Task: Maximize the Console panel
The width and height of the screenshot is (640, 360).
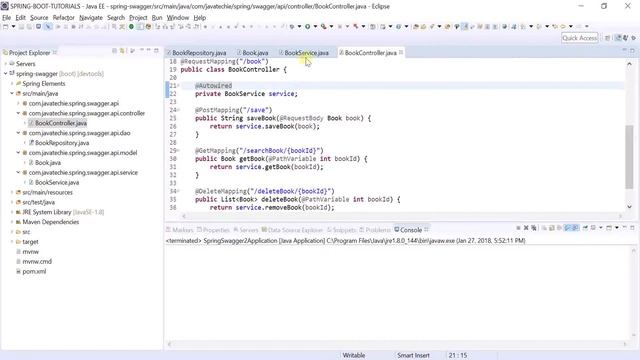Action: (632, 228)
